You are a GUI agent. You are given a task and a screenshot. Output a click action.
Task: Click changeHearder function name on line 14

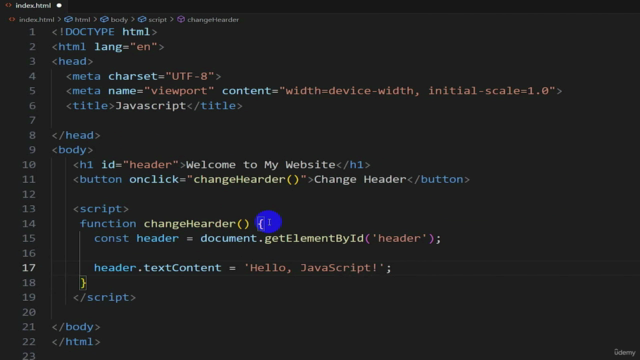(190, 224)
